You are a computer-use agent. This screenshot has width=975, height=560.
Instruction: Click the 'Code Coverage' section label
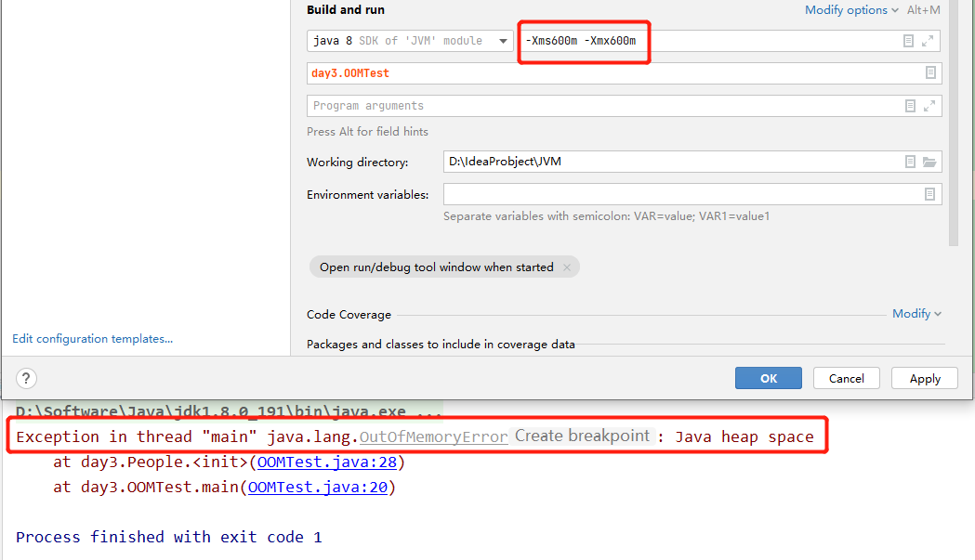(349, 315)
